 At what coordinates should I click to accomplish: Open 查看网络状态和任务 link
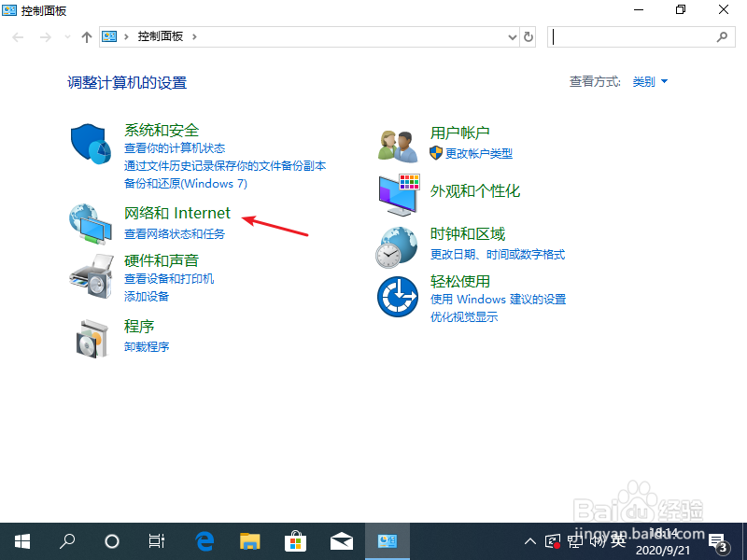pyautogui.click(x=175, y=234)
